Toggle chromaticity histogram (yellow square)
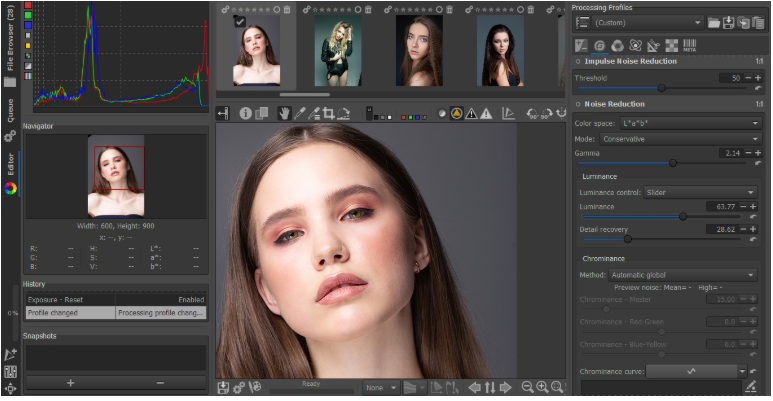This screenshot has width=773, height=401. pos(28,46)
